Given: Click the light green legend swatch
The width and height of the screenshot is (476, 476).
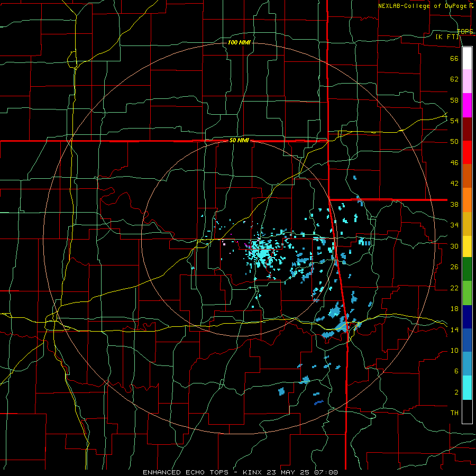Looking at the screenshot, I should pos(467,293).
